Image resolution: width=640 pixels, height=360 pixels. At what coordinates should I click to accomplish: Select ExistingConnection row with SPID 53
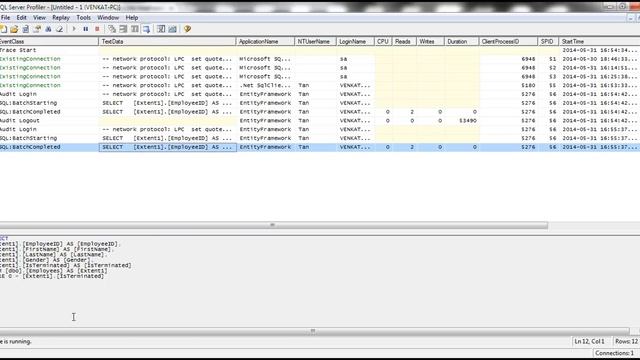320,77
